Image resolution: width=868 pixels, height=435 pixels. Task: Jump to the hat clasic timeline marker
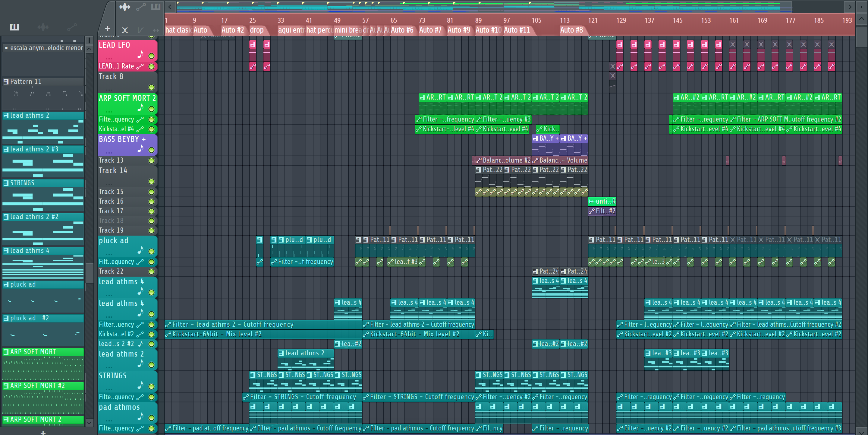point(179,30)
